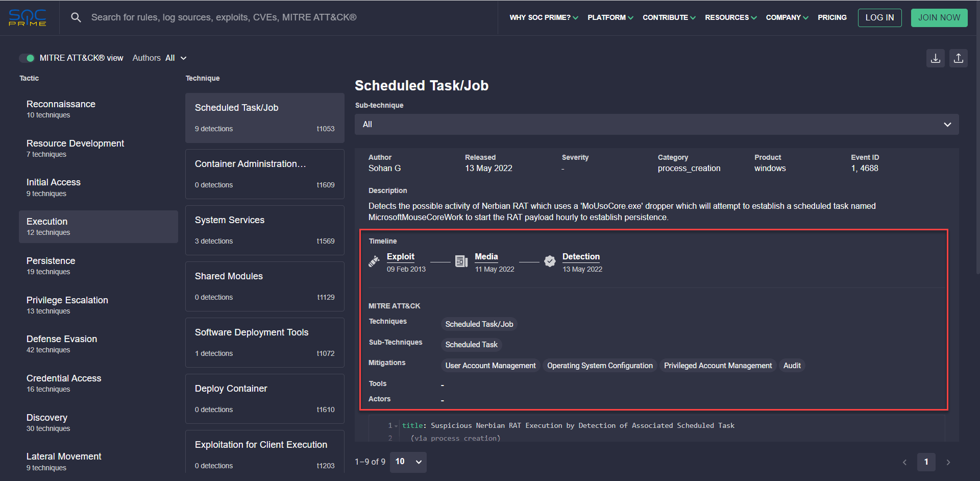Click the Exploit timeline link

pyautogui.click(x=401, y=257)
